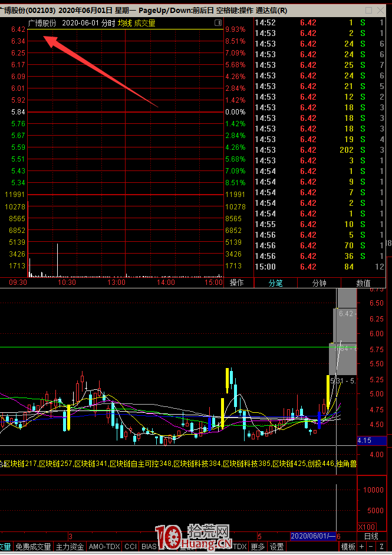The height and width of the screenshot is (555, 392).
Task: Click the 6.42 price tag on K-line chart
Action: coord(345,314)
